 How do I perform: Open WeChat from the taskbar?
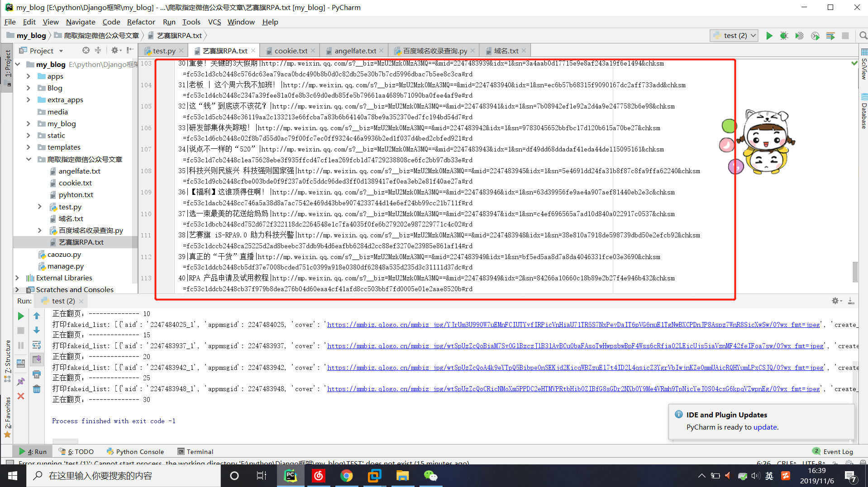[430, 476]
